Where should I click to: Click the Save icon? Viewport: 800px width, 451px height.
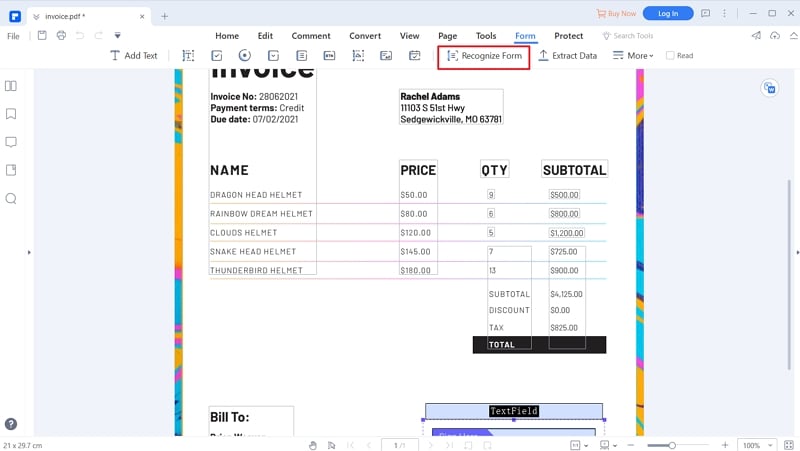[42, 35]
